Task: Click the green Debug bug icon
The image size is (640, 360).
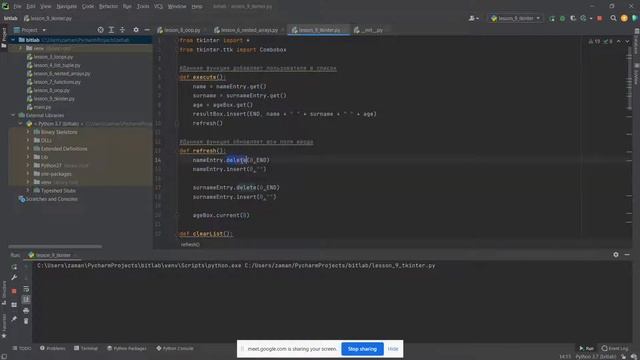Action: pyautogui.click(x=562, y=18)
